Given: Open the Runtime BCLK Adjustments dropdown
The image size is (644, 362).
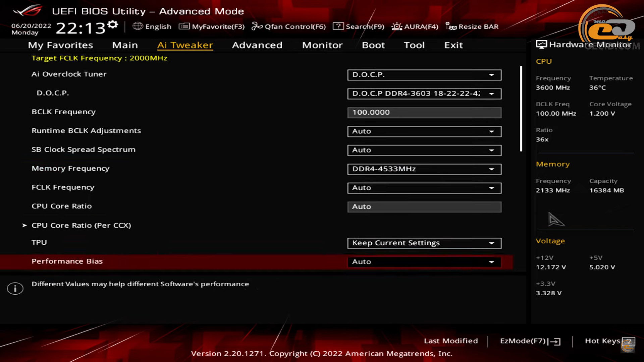Looking at the screenshot, I should 424,131.
